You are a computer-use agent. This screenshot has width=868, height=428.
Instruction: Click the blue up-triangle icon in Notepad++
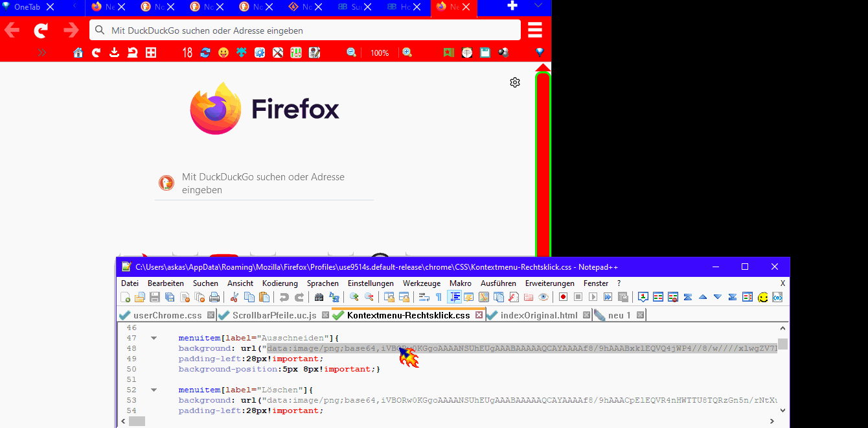point(703,297)
